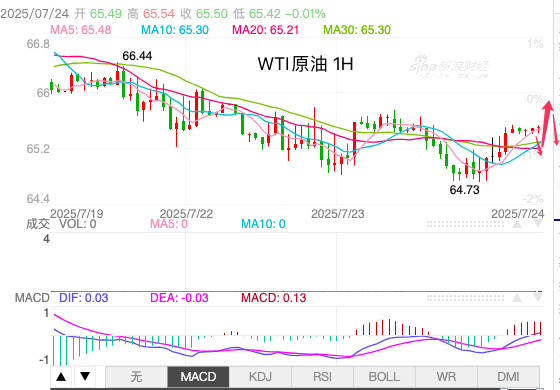Viewport: 560px width, 390px height.
Task: Show the BOLL indicator
Action: pyautogui.click(x=384, y=376)
